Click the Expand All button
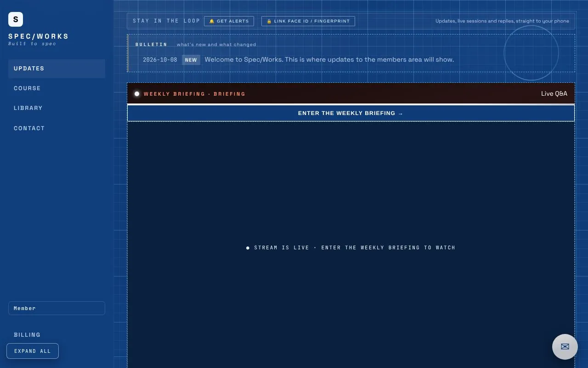Screen dimensions: 588x368 click(33, 351)
